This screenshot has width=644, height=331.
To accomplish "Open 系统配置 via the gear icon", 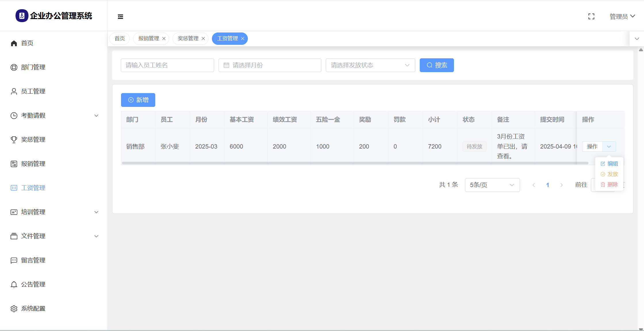I will (x=14, y=309).
